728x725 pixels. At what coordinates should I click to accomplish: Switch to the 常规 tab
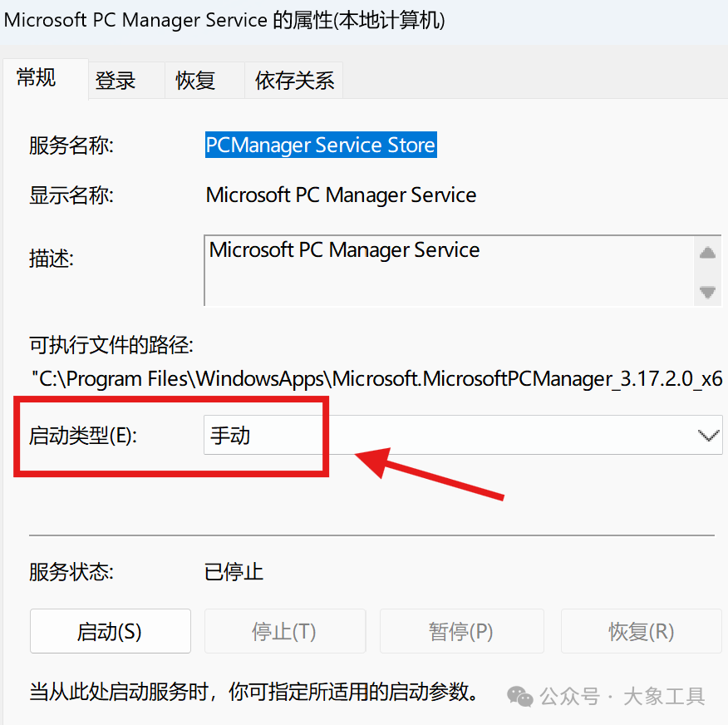point(37,78)
